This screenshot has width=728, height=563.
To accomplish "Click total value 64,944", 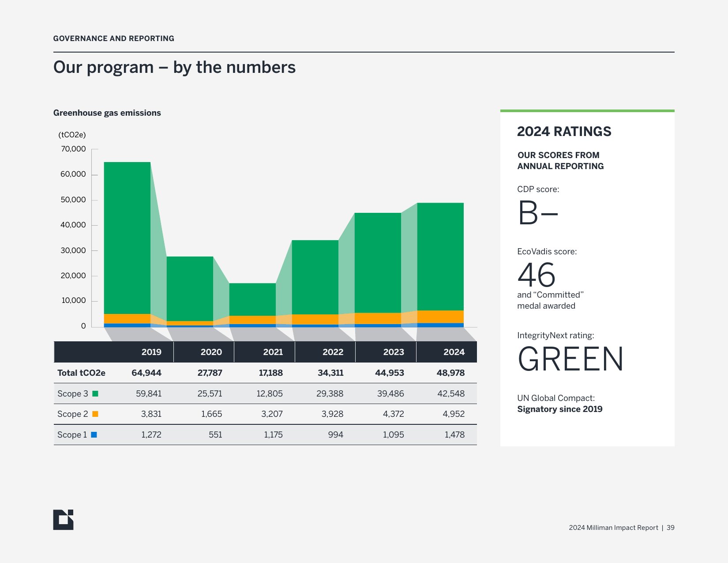I will [x=146, y=373].
